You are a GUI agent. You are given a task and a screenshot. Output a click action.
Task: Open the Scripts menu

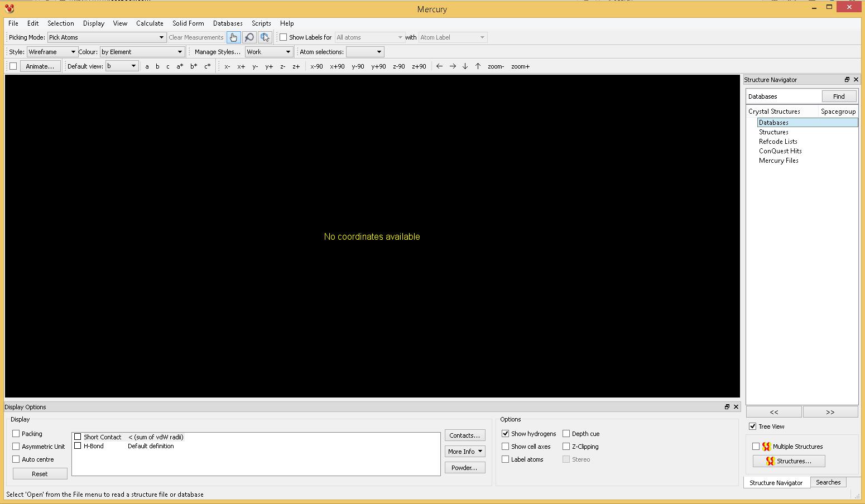coord(261,23)
